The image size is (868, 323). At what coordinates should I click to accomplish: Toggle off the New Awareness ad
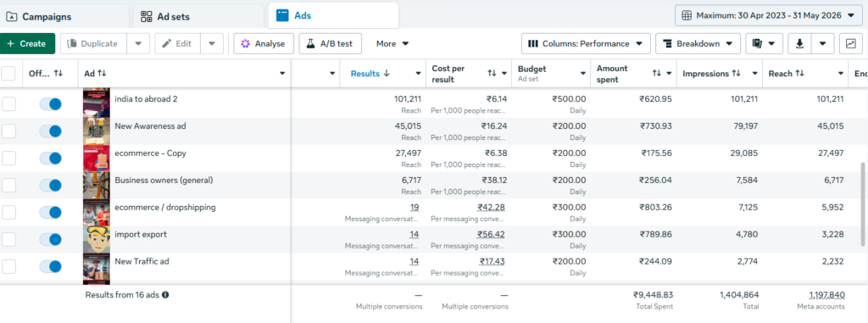coord(50,131)
